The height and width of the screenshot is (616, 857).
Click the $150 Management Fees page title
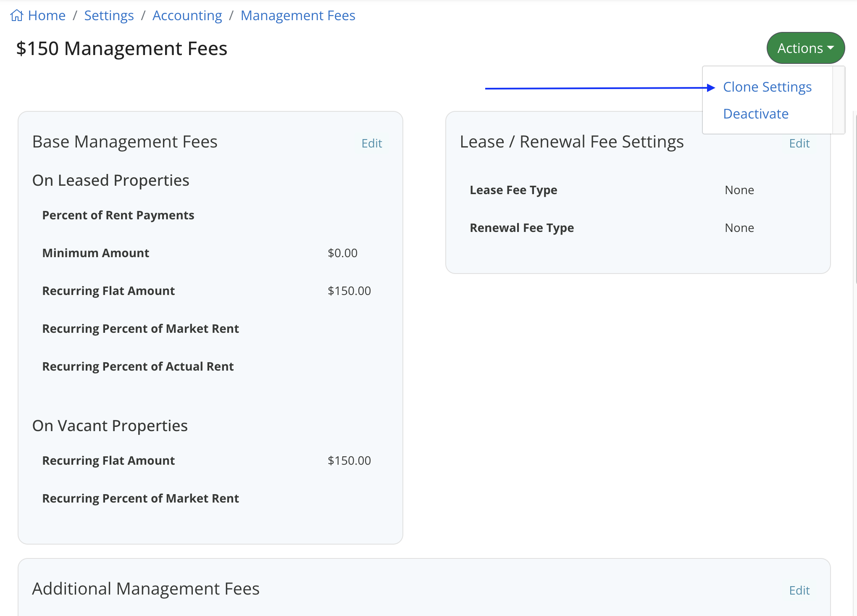[121, 48]
